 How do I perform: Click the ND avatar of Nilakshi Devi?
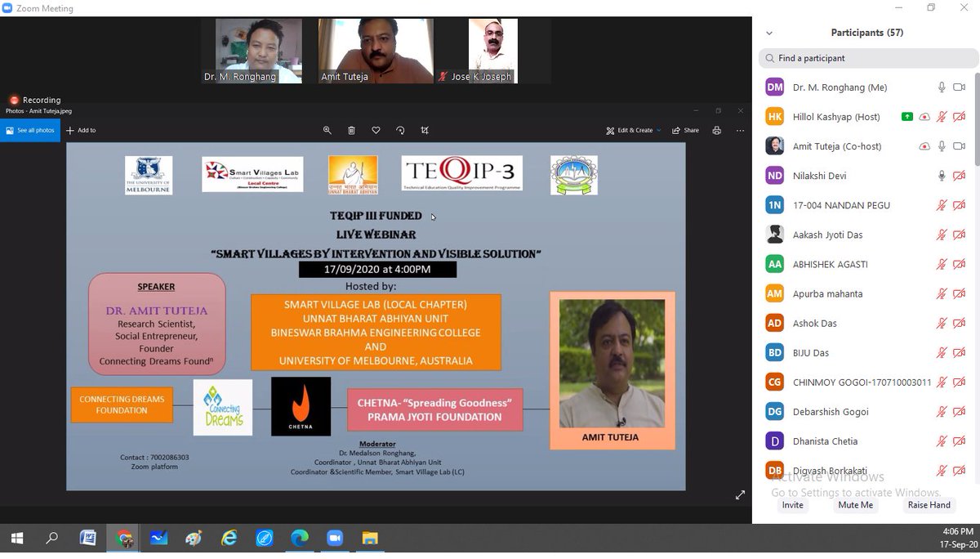pyautogui.click(x=775, y=176)
